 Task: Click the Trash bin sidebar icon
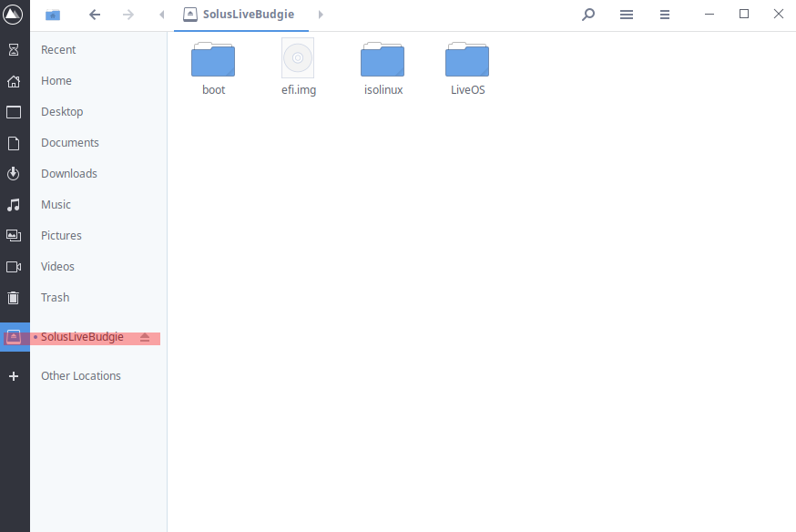pyautogui.click(x=14, y=298)
